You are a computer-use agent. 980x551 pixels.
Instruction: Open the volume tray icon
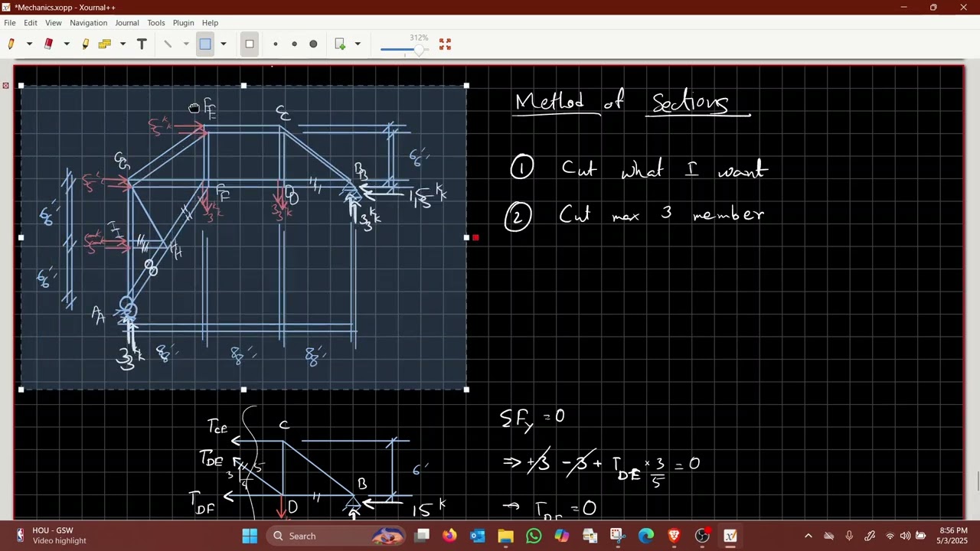tap(905, 536)
